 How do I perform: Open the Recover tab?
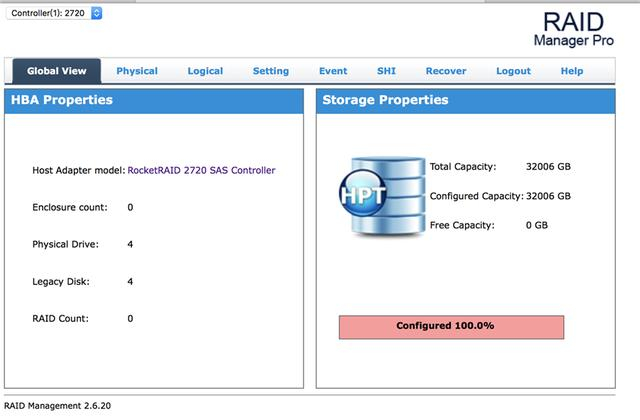pos(446,71)
